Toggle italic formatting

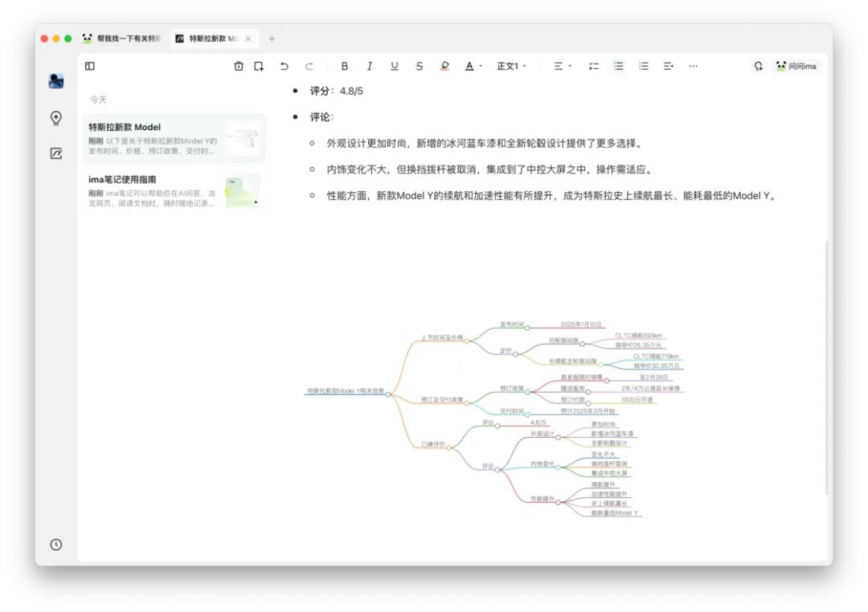369,66
